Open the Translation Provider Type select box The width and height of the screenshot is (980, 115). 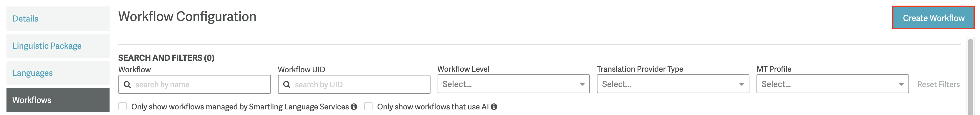click(x=673, y=84)
